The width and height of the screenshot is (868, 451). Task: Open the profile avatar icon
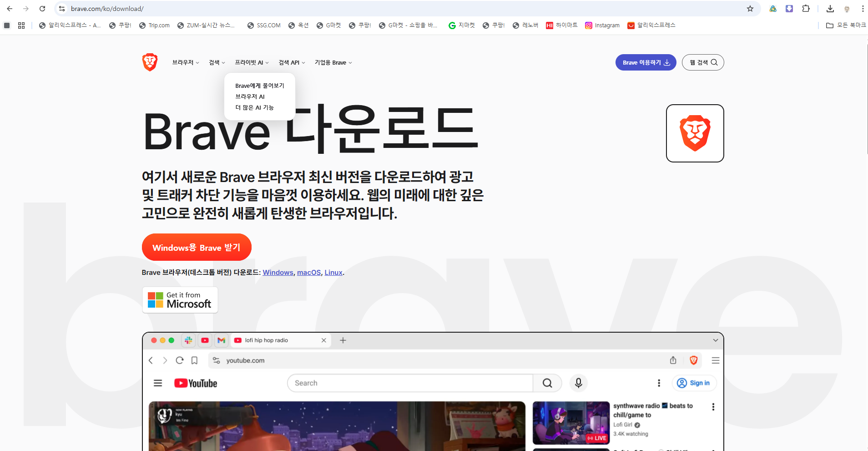(847, 9)
